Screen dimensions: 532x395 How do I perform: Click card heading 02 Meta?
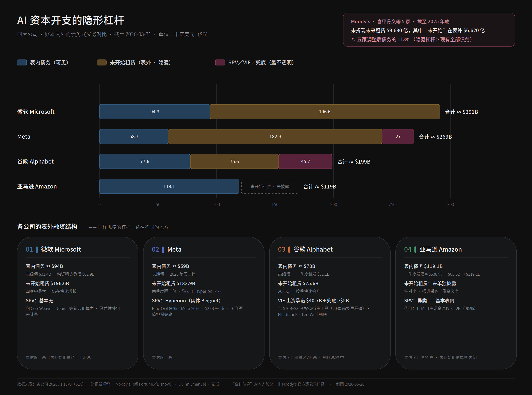pos(167,249)
